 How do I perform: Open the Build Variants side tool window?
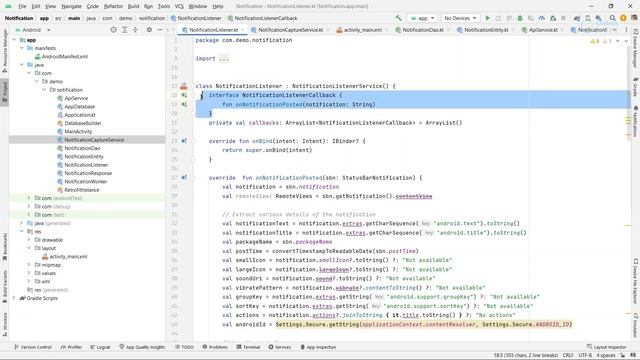[x=5, y=286]
